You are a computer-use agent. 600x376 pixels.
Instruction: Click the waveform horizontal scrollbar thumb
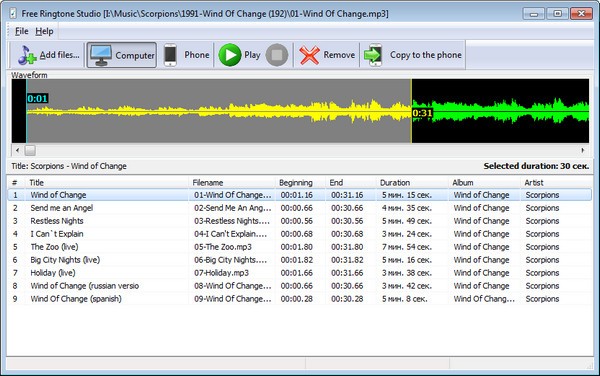point(30,150)
